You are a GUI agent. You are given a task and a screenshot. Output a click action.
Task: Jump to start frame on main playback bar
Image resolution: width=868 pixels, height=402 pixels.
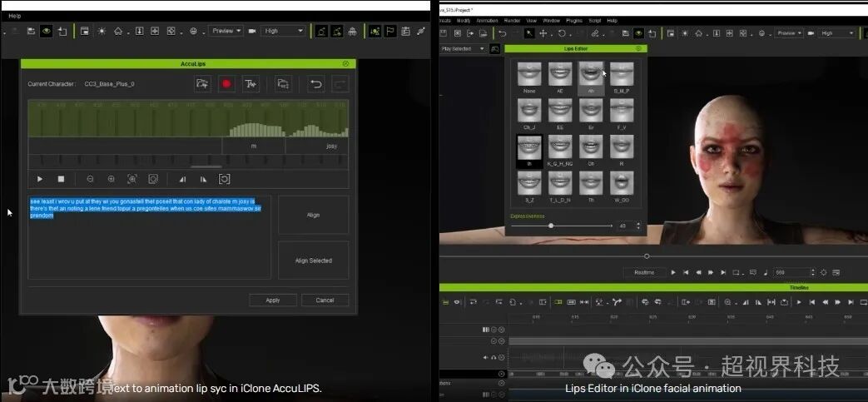[686, 272]
